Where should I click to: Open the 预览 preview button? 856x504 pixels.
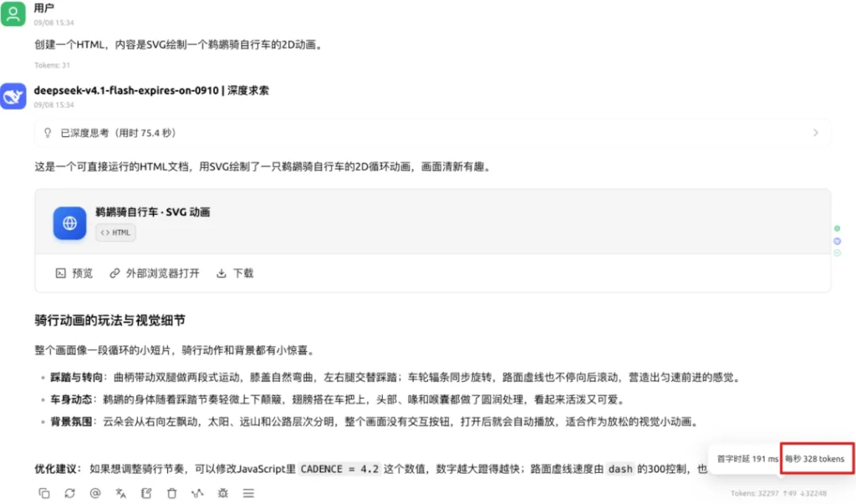click(x=74, y=273)
